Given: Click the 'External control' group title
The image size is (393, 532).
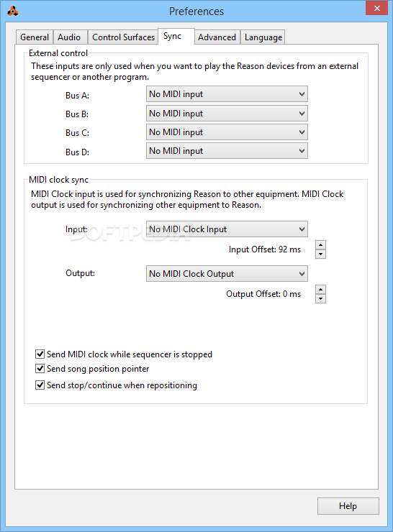Looking at the screenshot, I should [58, 53].
